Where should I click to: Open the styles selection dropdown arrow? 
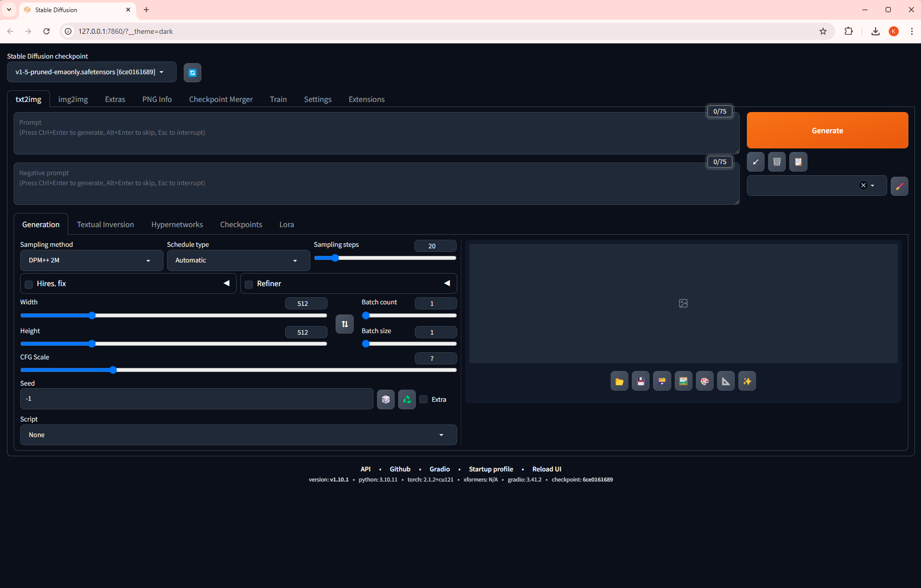873,186
